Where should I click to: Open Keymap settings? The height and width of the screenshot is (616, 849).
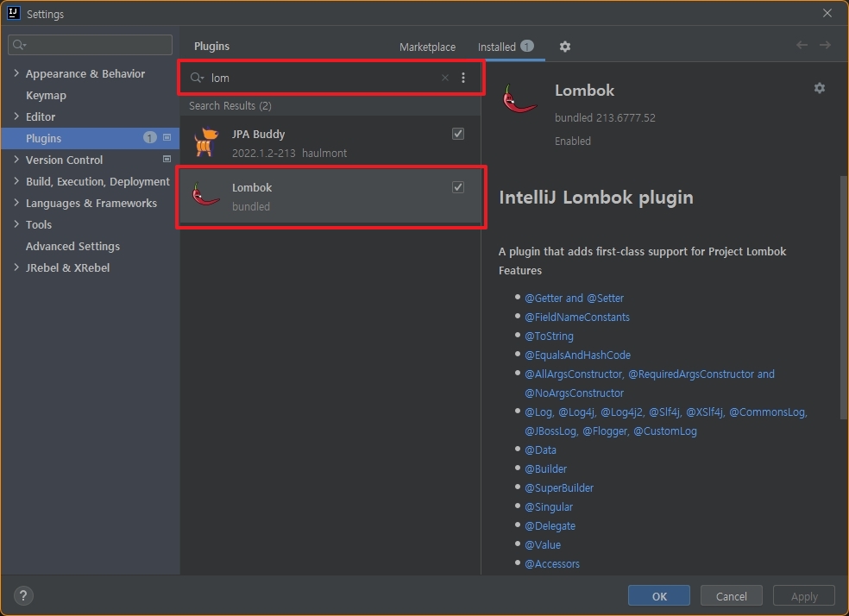46,95
